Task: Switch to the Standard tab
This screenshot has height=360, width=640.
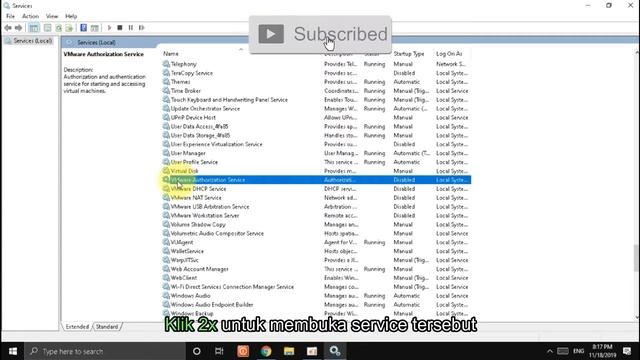Action: [x=107, y=327]
